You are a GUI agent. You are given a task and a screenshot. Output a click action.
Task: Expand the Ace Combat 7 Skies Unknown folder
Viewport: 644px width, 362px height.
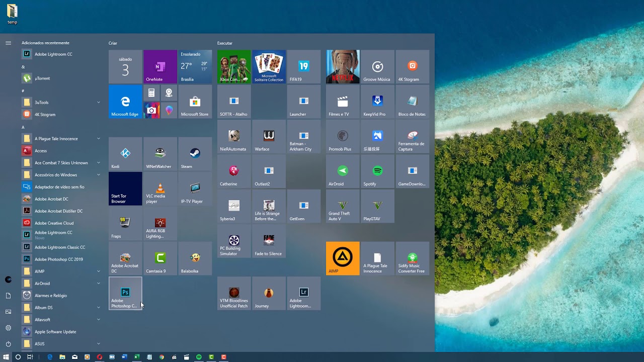click(99, 163)
